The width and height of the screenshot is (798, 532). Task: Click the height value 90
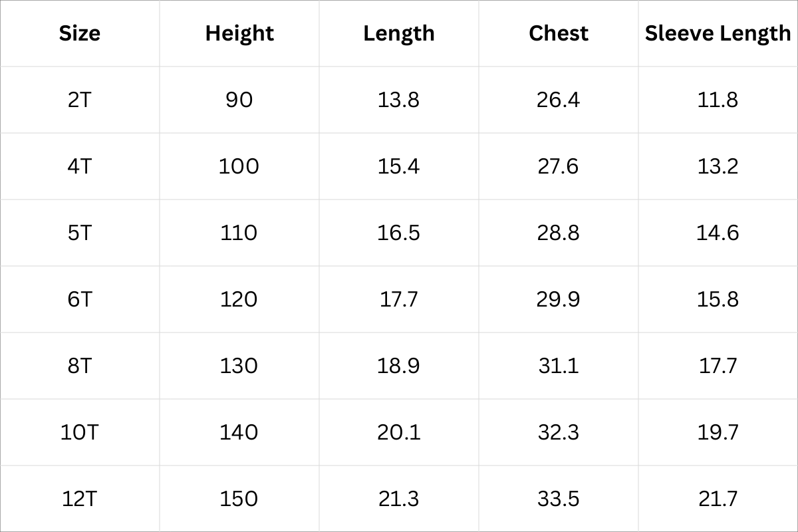(x=239, y=100)
